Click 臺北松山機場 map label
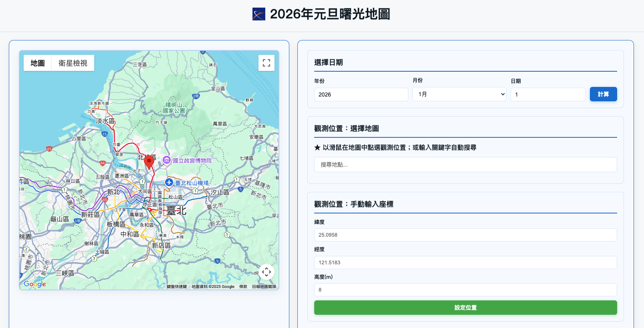The height and width of the screenshot is (328, 644). pyautogui.click(x=192, y=183)
